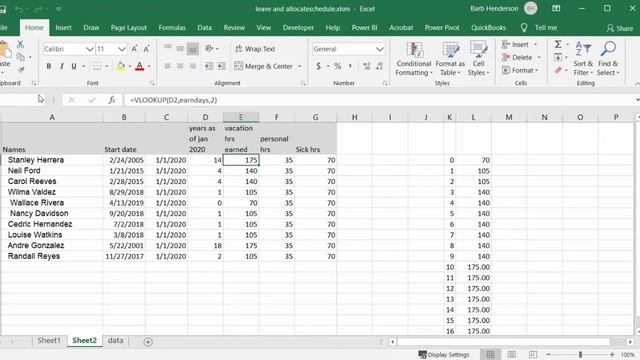
Task: Expand Merge & Center dropdown arrow
Action: pos(300,66)
